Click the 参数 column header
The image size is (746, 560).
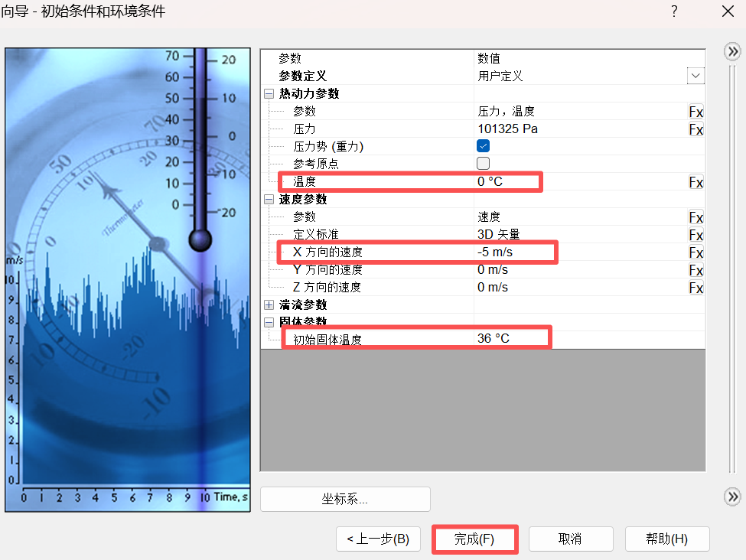coord(290,58)
